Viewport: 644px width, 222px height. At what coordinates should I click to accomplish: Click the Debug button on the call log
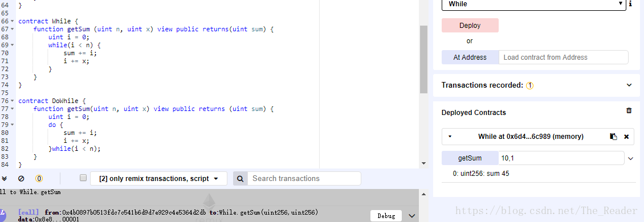point(386,216)
